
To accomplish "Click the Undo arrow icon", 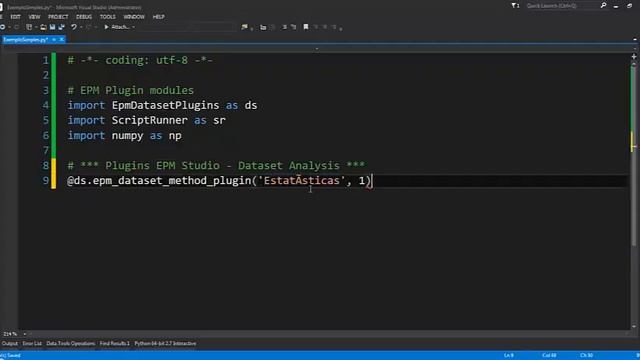I will tap(74, 27).
